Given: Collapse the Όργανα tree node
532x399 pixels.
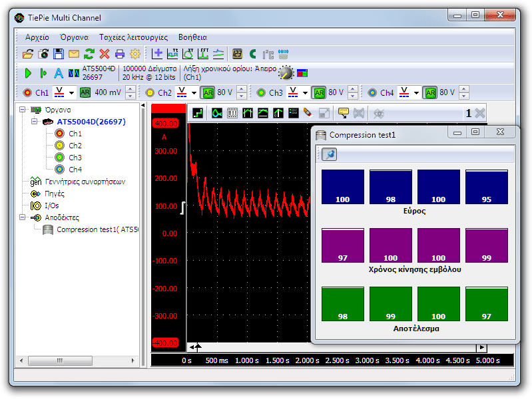Looking at the screenshot, I should point(23,110).
